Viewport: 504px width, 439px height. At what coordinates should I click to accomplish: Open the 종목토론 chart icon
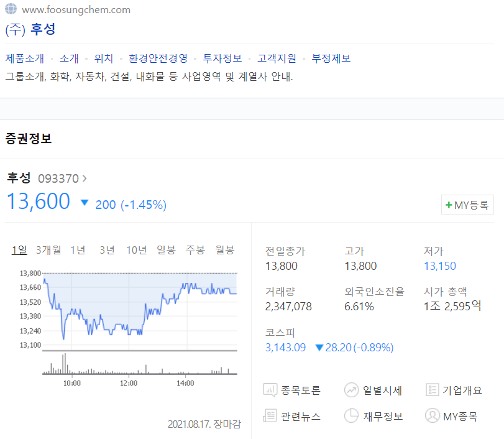pyautogui.click(x=270, y=390)
